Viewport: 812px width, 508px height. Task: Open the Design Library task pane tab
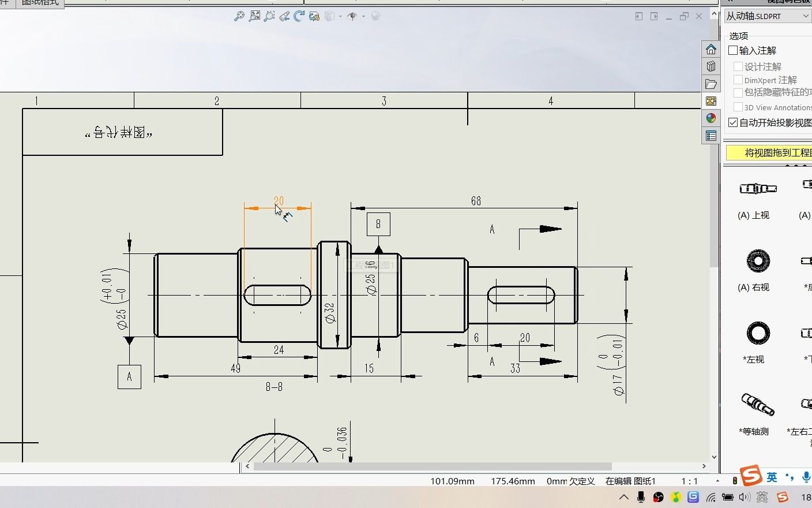pyautogui.click(x=711, y=66)
